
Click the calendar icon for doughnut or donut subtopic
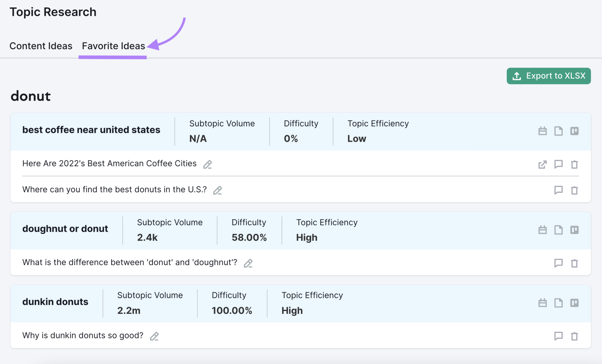click(543, 229)
